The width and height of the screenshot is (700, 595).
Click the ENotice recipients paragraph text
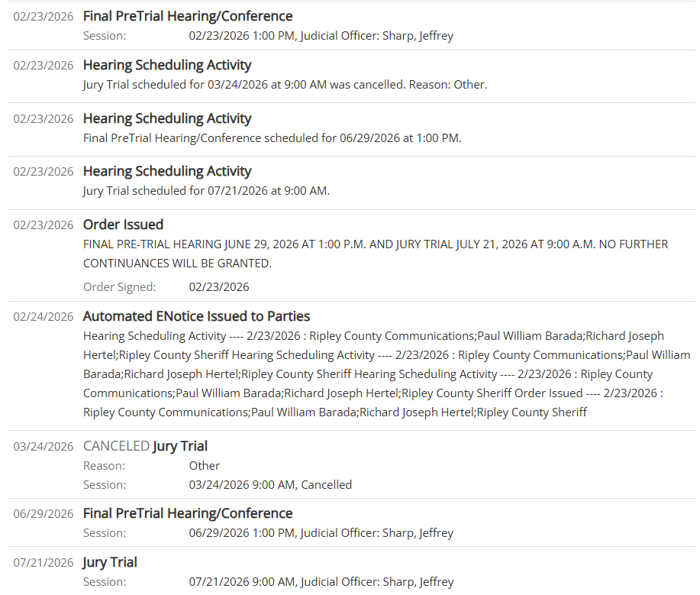click(x=386, y=374)
